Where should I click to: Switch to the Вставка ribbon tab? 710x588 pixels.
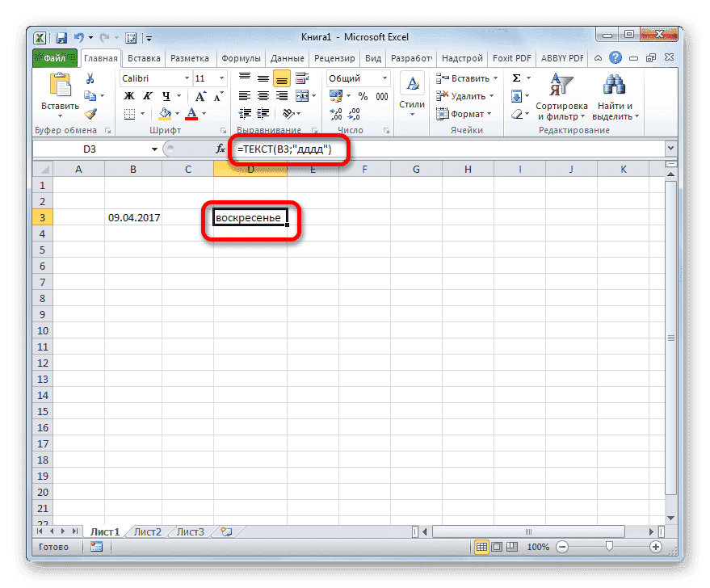144,57
